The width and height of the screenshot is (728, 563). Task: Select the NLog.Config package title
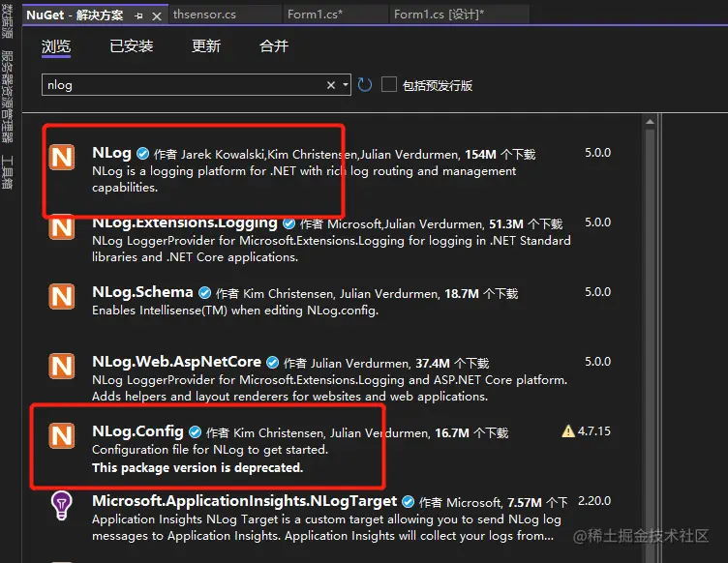(137, 430)
